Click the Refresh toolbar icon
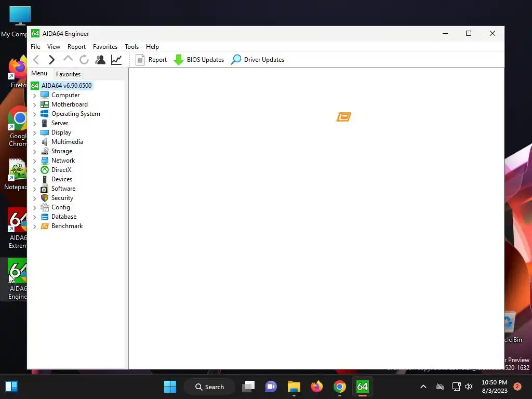Viewport: 532px width, 399px height. point(84,60)
